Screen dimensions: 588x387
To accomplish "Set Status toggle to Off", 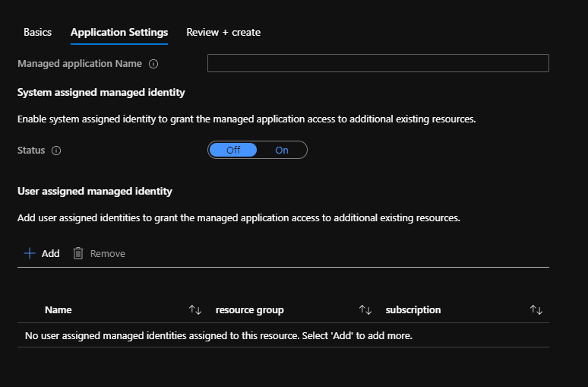I will [x=233, y=150].
